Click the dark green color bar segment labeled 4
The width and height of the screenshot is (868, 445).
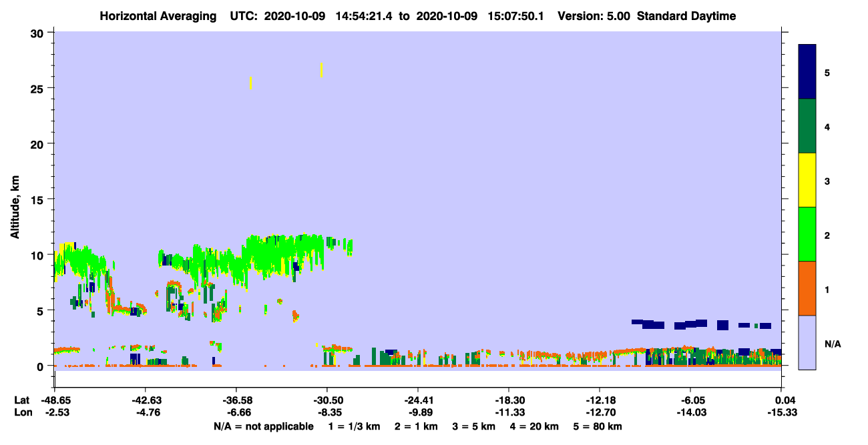point(807,126)
